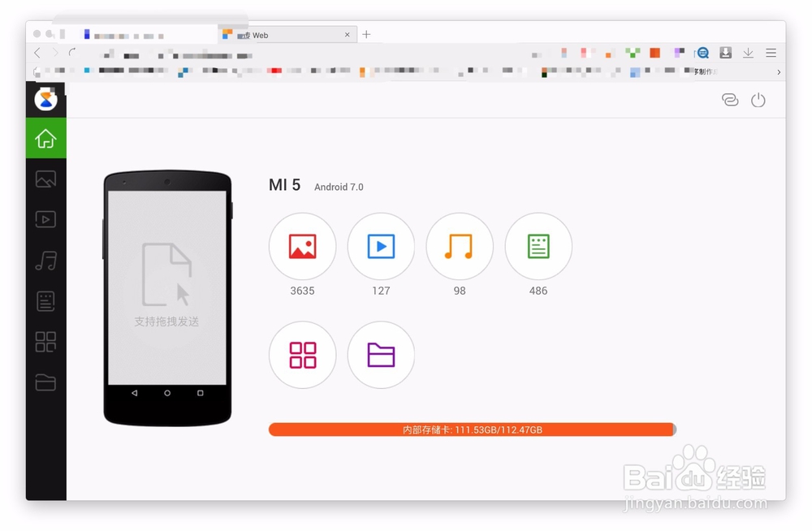
Task: Click the 3635 photo count
Action: coord(302,291)
